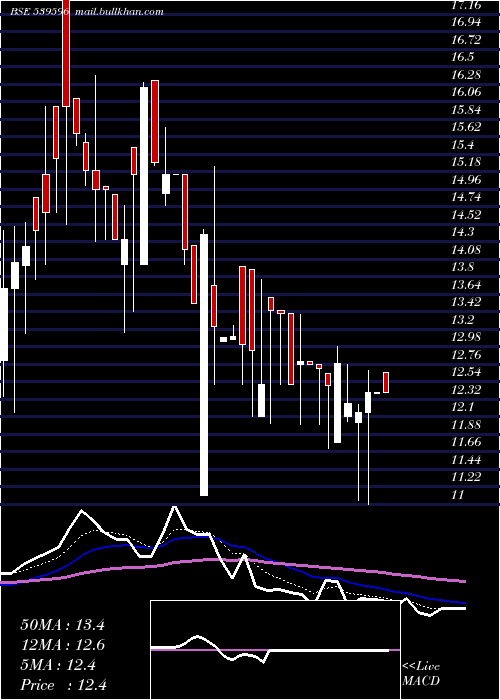Screen dimensions: 500x700
Task: Click the 13.2 price axis label
Action: coord(462,320)
